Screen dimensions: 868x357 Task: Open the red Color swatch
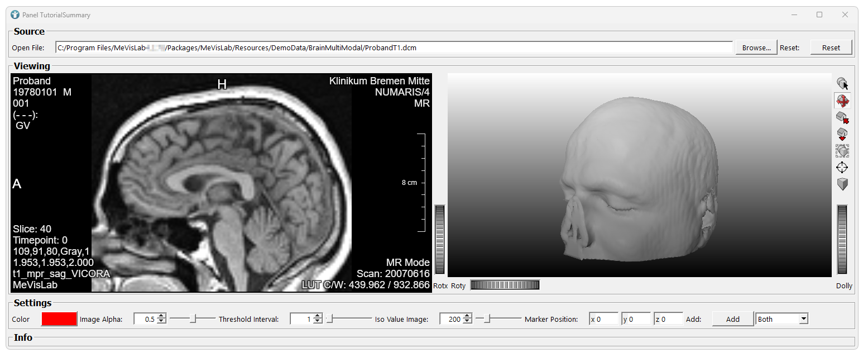pos(59,319)
